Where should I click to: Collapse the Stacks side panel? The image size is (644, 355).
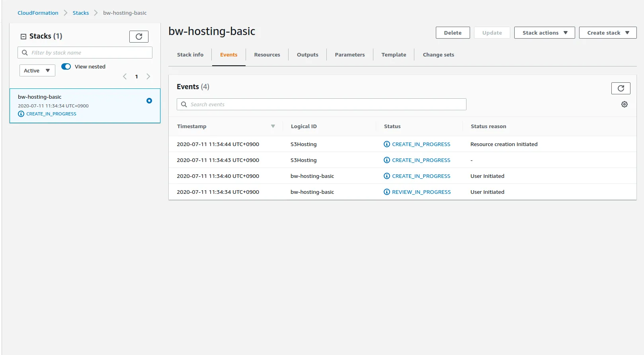point(23,36)
